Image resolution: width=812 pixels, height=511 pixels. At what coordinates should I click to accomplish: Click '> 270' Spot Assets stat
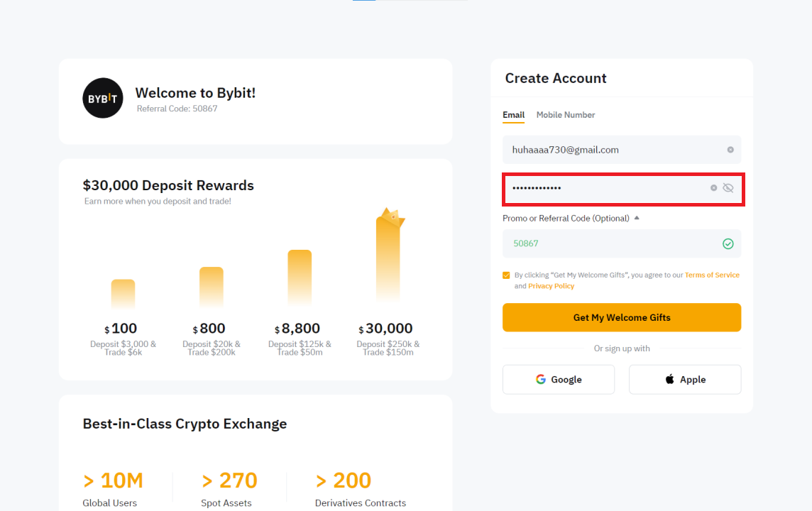pyautogui.click(x=229, y=480)
